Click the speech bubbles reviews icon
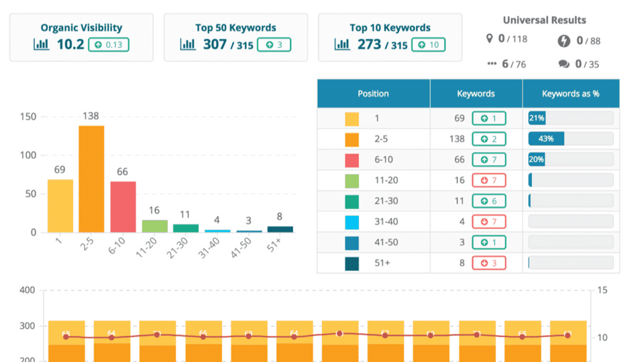This screenshot has width=644, height=362. [564, 64]
